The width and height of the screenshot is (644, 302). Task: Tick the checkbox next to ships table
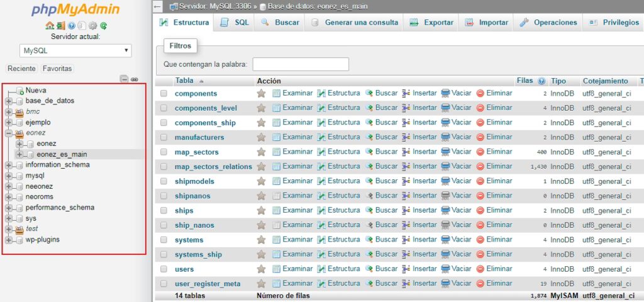(164, 210)
